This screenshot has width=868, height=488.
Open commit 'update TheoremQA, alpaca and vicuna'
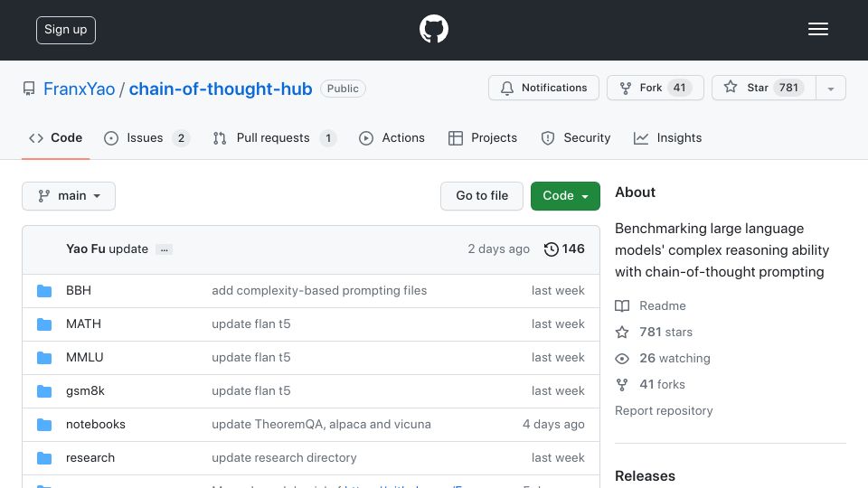pyautogui.click(x=321, y=425)
